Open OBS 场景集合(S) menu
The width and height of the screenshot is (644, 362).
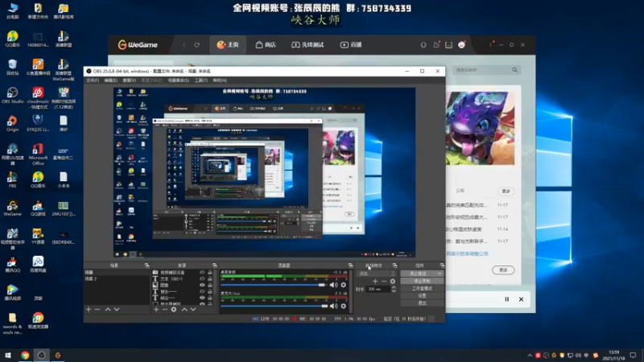[x=179, y=80]
